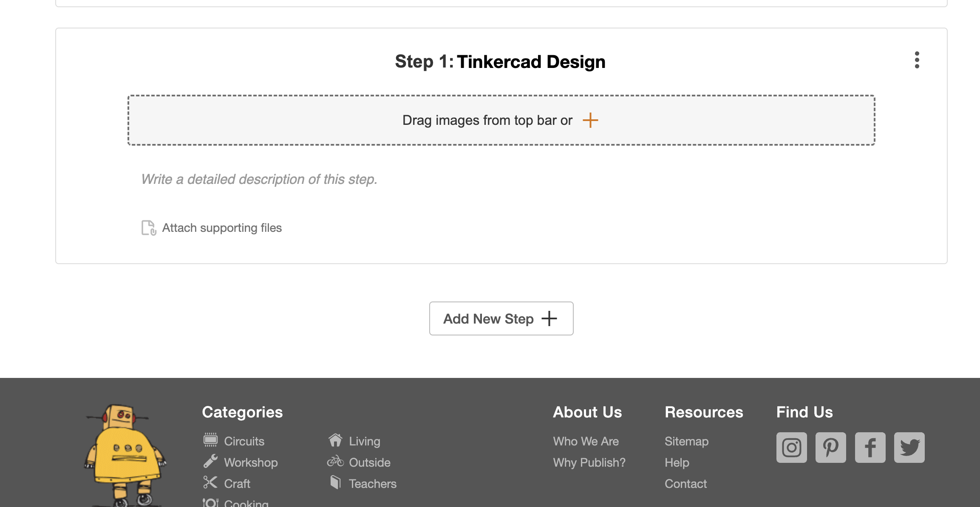Open Teachers category link
This screenshot has width=980, height=507.
373,484
